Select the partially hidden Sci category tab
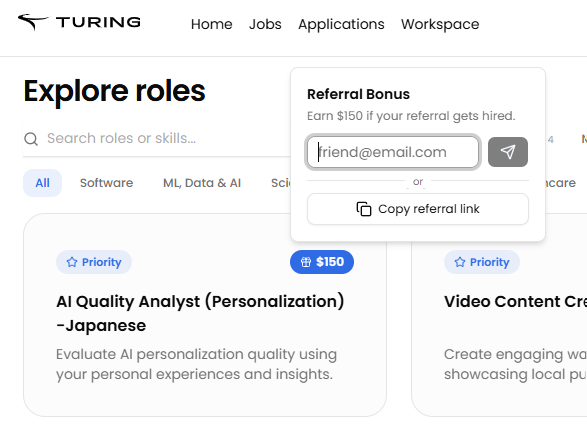 coord(280,183)
